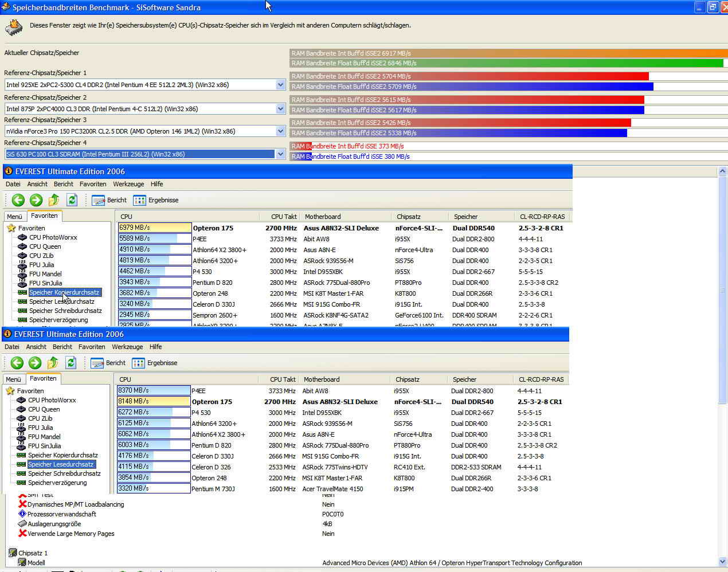Open Bericht menu in lower EVEREST menu bar
The height and width of the screenshot is (572, 728).
pyautogui.click(x=62, y=347)
